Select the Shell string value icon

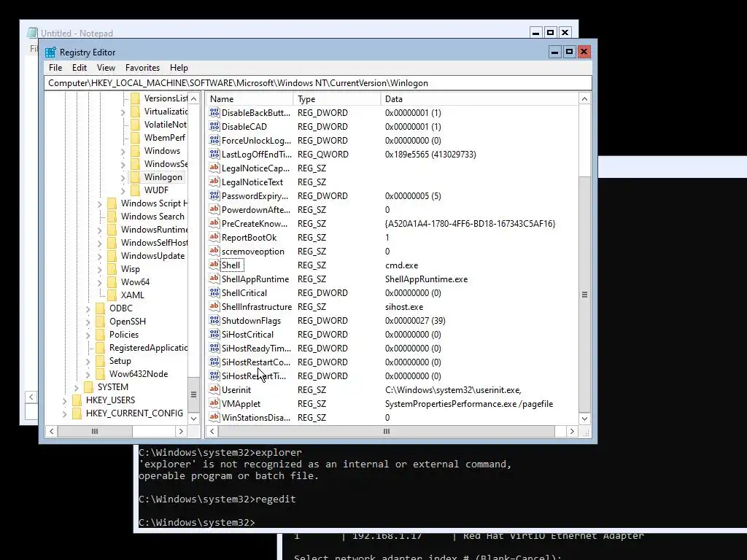point(214,265)
